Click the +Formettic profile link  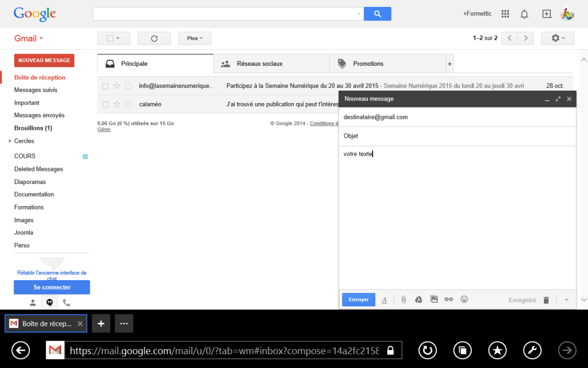click(x=477, y=14)
